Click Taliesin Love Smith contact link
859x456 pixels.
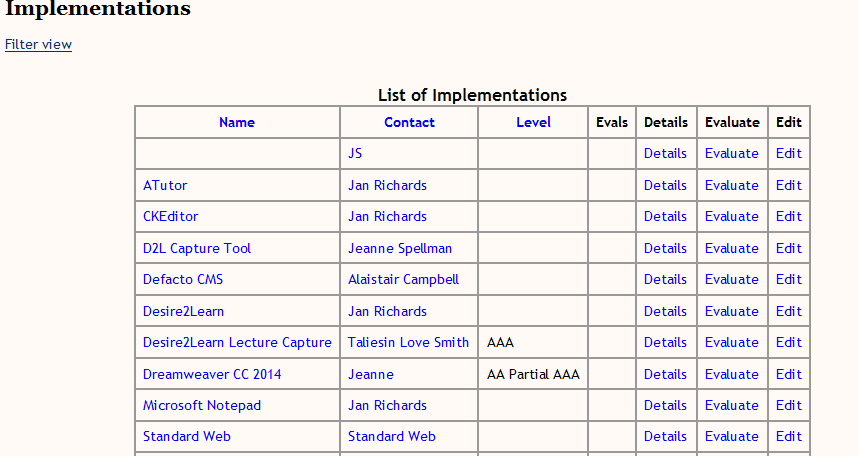pyautogui.click(x=408, y=342)
